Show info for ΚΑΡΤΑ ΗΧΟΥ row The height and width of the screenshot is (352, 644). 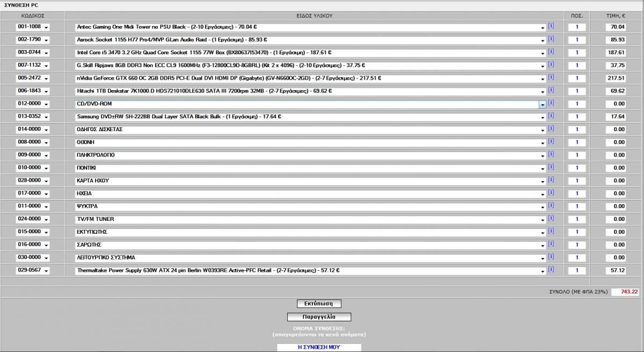(551, 179)
